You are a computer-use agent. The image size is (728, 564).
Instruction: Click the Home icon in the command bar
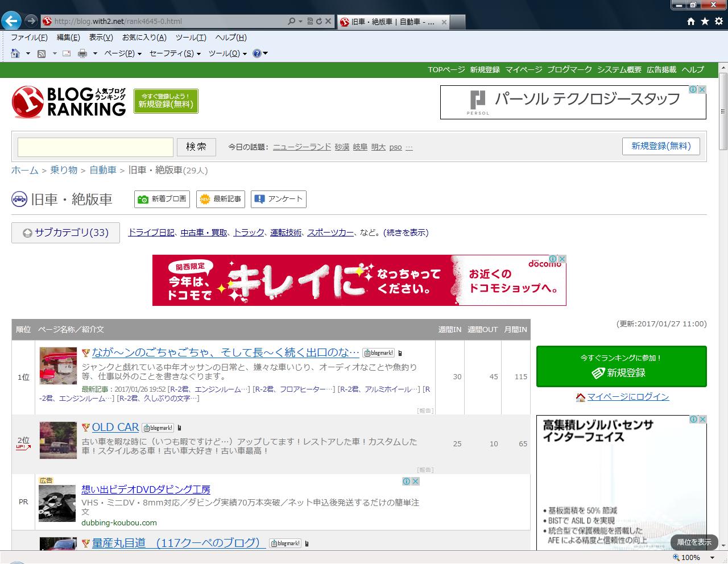point(15,53)
